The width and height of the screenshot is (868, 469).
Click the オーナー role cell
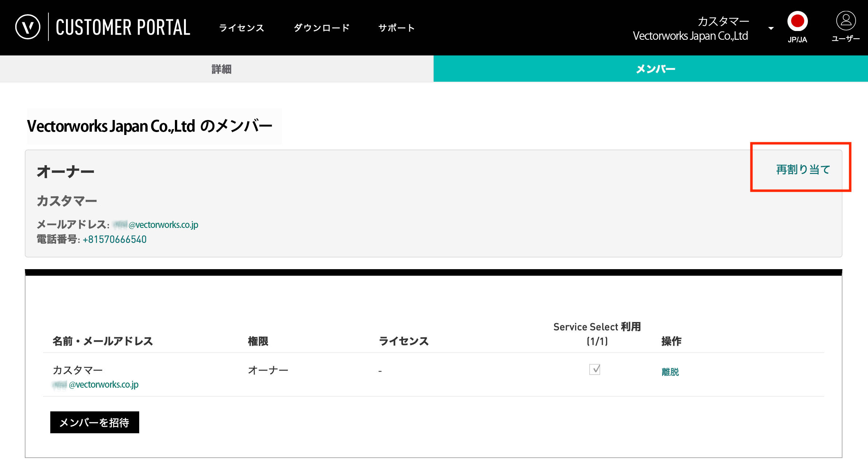[x=268, y=370]
